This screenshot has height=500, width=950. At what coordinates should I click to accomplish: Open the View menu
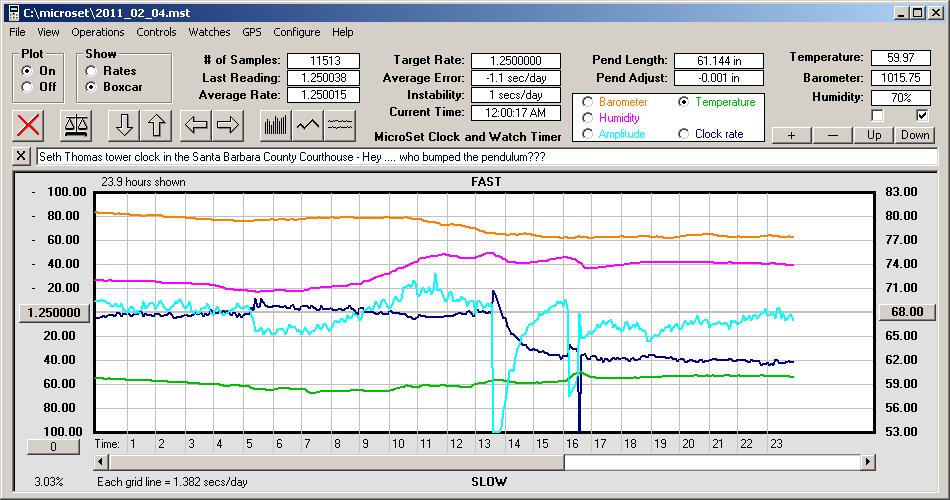(x=48, y=32)
